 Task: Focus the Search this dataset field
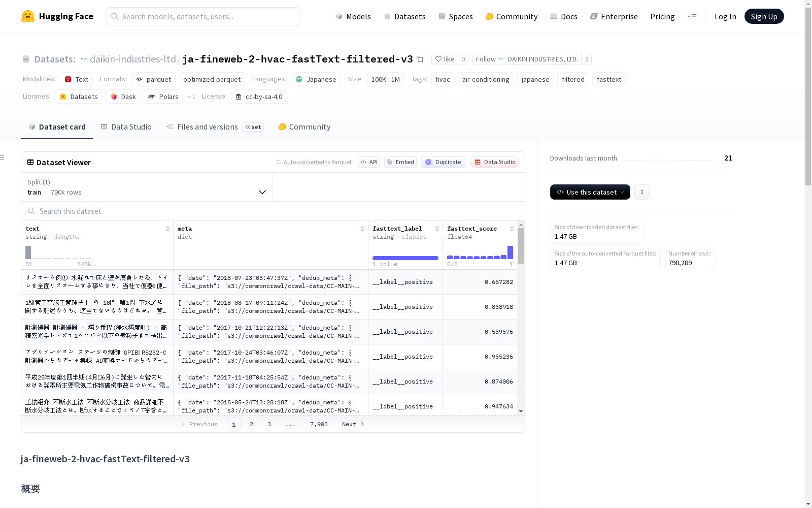click(x=273, y=211)
